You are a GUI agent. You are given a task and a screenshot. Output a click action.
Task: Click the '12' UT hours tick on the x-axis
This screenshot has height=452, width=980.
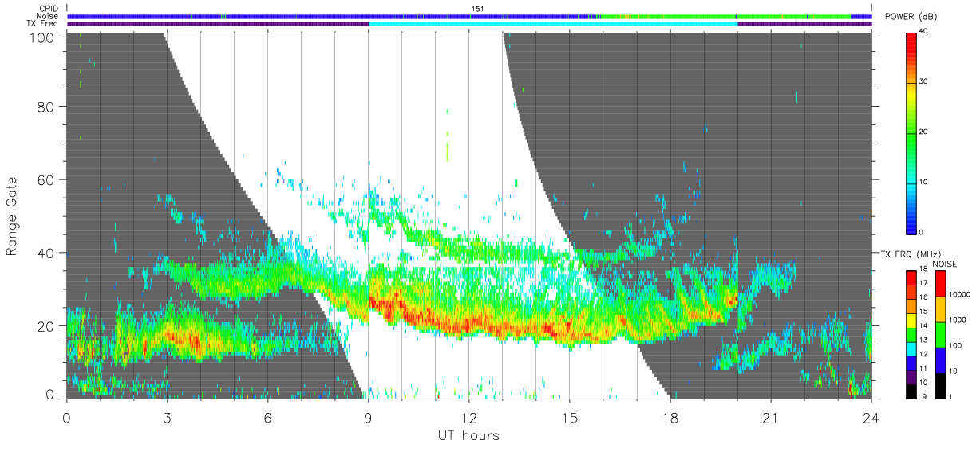click(x=468, y=417)
